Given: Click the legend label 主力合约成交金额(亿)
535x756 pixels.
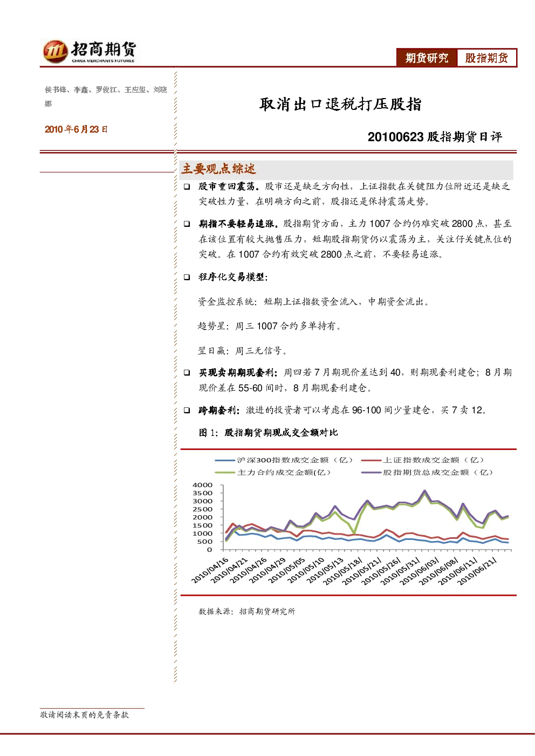Looking at the screenshot, I should [x=284, y=473].
